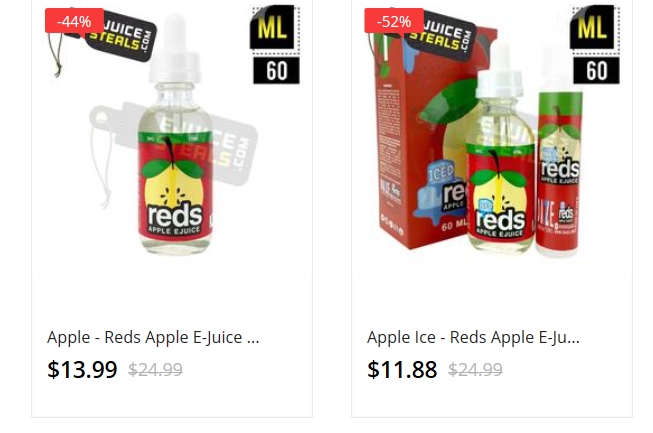This screenshot has width=653, height=433.
Task: Open the Apple Ice - Reds Apple E-Juice link
Action: [473, 337]
